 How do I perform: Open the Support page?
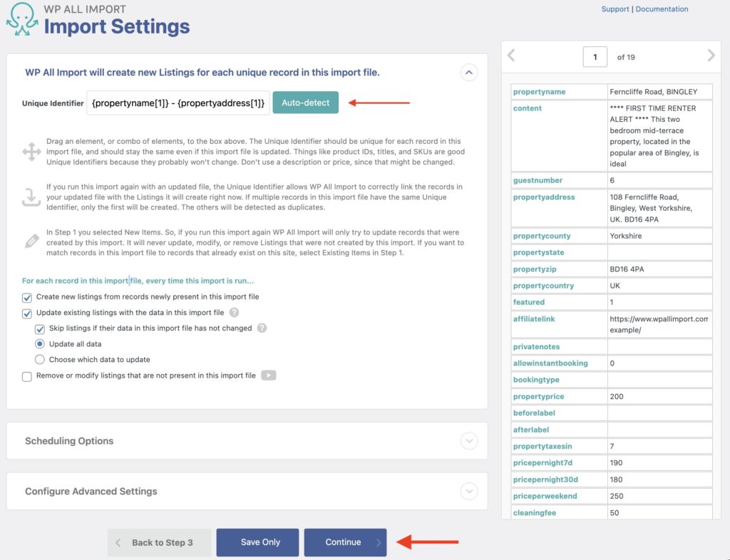[615, 9]
